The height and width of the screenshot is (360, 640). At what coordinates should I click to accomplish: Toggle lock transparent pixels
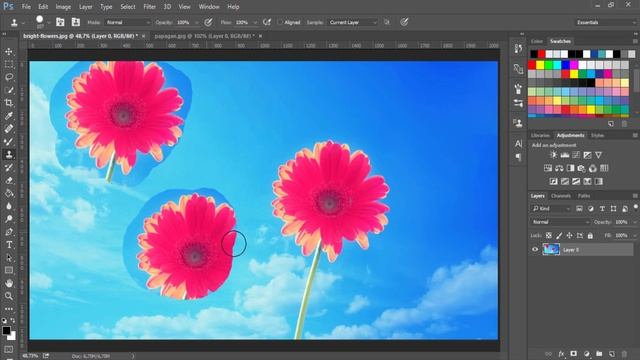click(x=549, y=236)
